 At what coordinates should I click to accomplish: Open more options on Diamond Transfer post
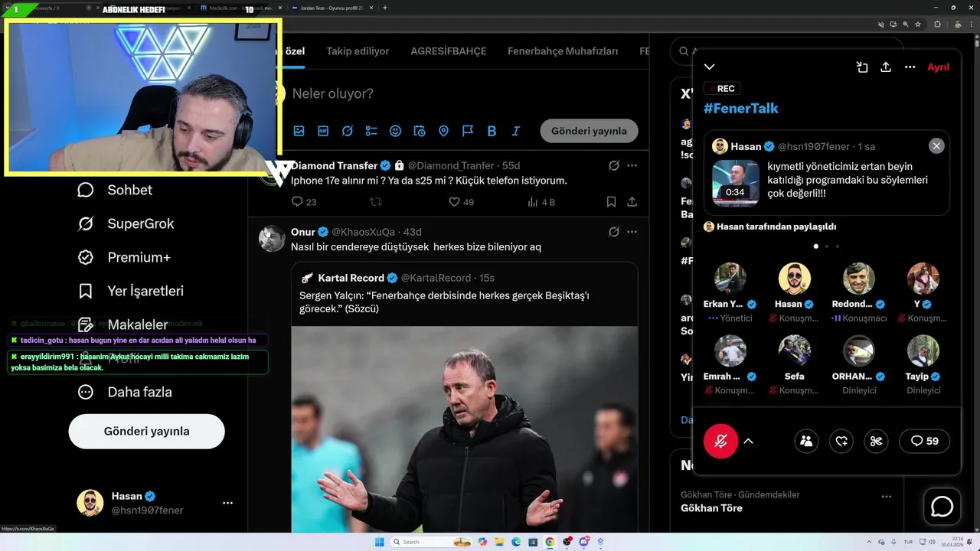click(x=632, y=165)
